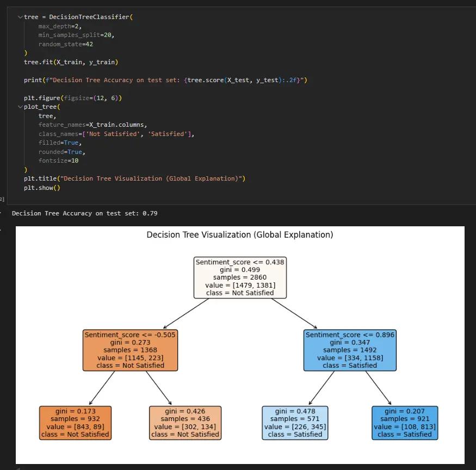Select the leftmost leaf node with gini 0.173
The height and width of the screenshot is (470, 476).
(x=75, y=423)
